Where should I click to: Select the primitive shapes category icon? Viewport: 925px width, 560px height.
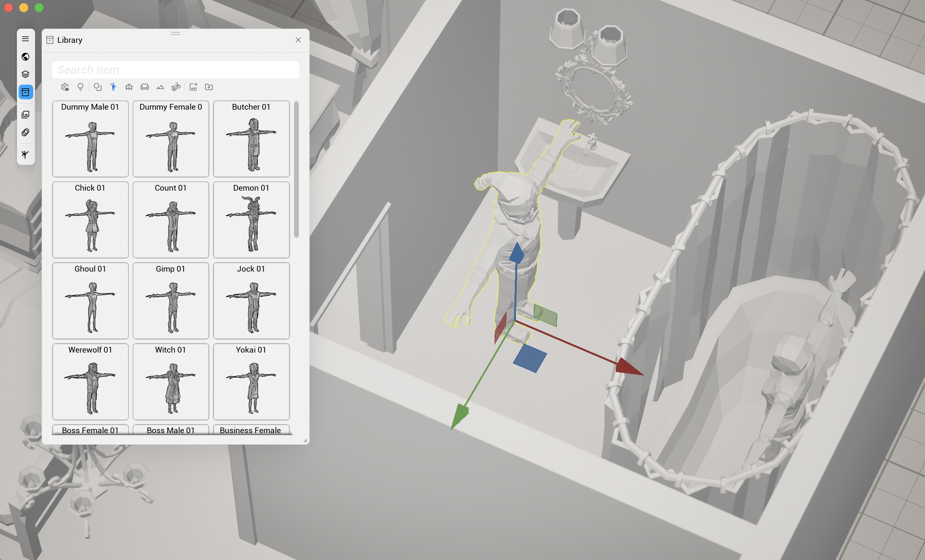click(x=97, y=87)
